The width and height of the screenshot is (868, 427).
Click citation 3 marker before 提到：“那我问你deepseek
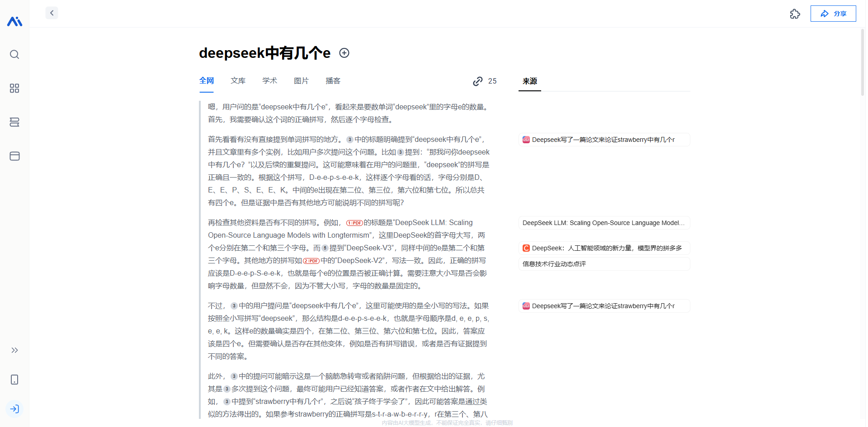click(x=400, y=152)
